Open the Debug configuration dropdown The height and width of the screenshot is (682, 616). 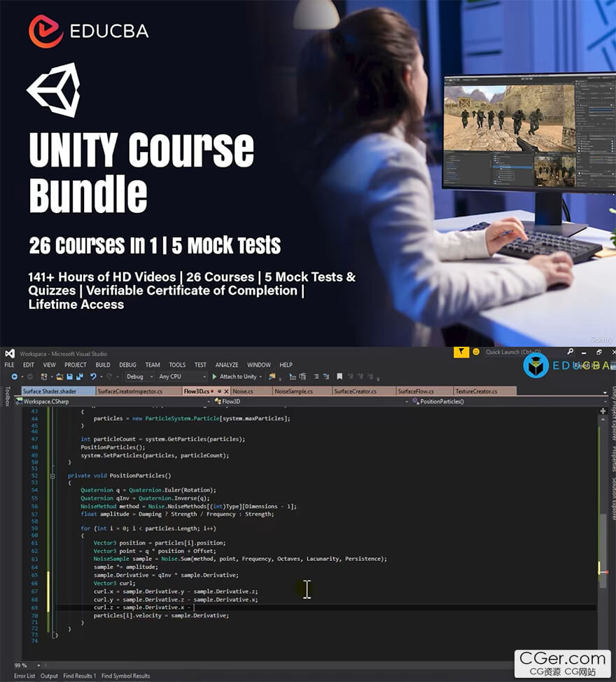(x=139, y=377)
